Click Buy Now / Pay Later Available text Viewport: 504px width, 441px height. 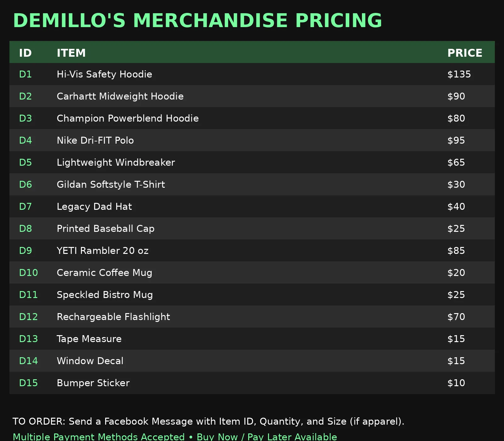point(267,437)
